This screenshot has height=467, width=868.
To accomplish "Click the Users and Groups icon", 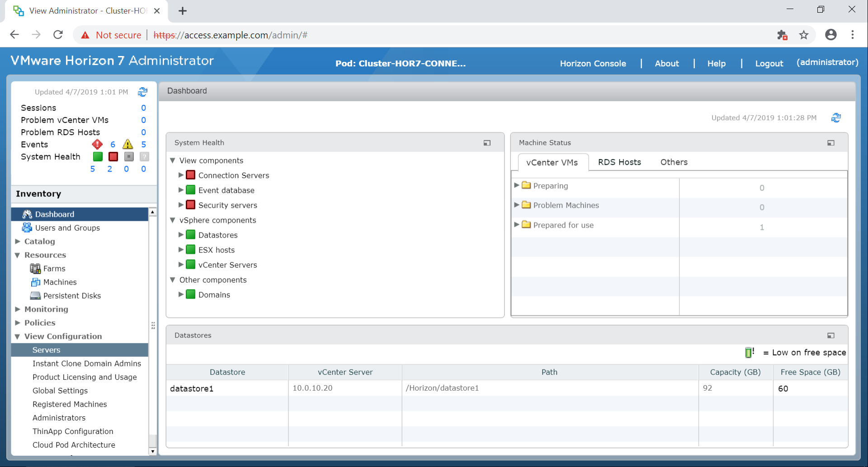I will (x=27, y=228).
